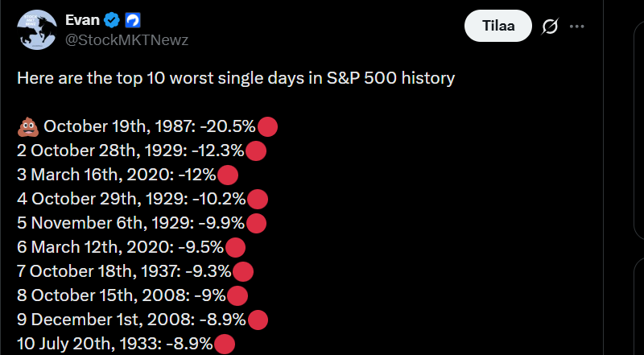Click the display name Evan
The width and height of the screenshot is (644, 355).
[x=81, y=20]
